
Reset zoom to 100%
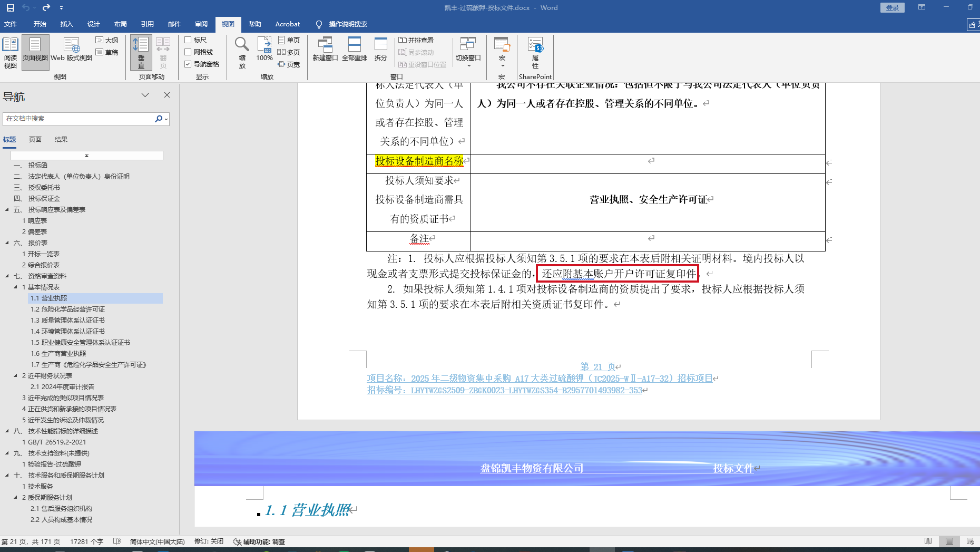pyautogui.click(x=264, y=50)
